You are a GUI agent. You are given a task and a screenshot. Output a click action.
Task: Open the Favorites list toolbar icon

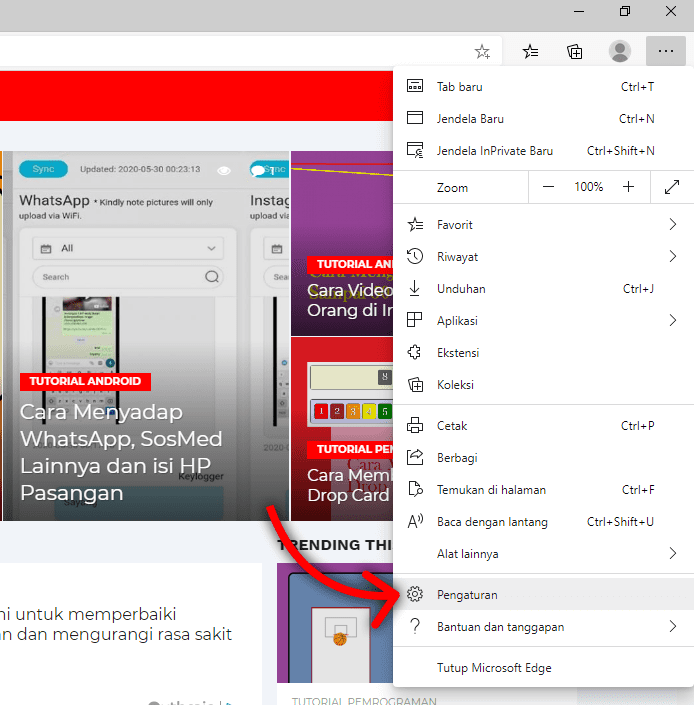(x=530, y=52)
